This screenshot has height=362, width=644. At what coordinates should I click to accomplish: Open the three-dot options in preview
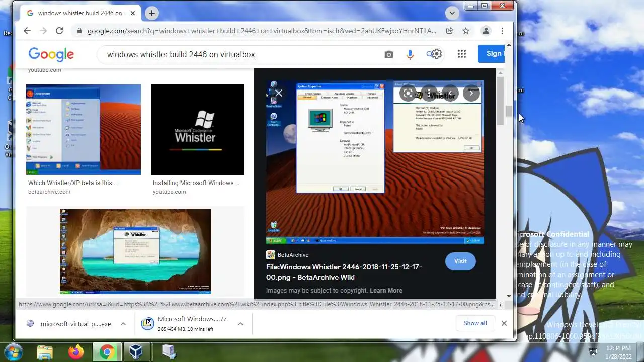click(x=429, y=93)
